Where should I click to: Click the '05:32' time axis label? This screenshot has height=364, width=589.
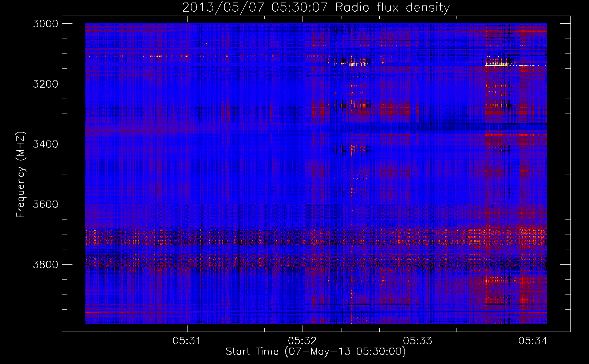pos(302,341)
